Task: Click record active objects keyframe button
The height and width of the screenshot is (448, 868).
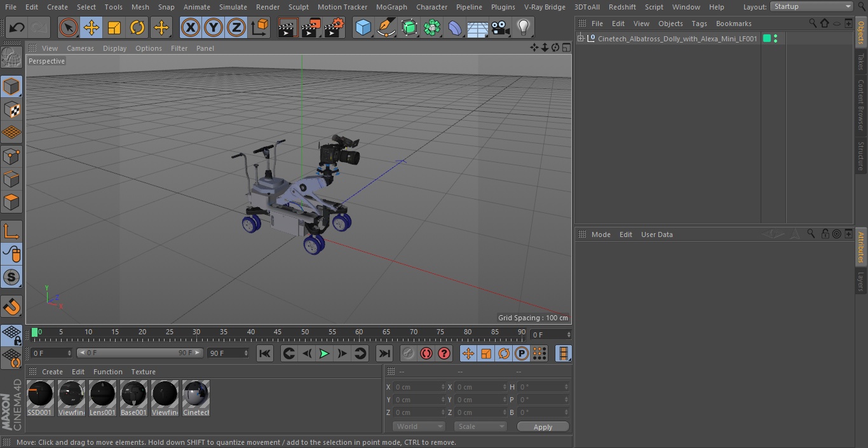Action: pos(408,354)
